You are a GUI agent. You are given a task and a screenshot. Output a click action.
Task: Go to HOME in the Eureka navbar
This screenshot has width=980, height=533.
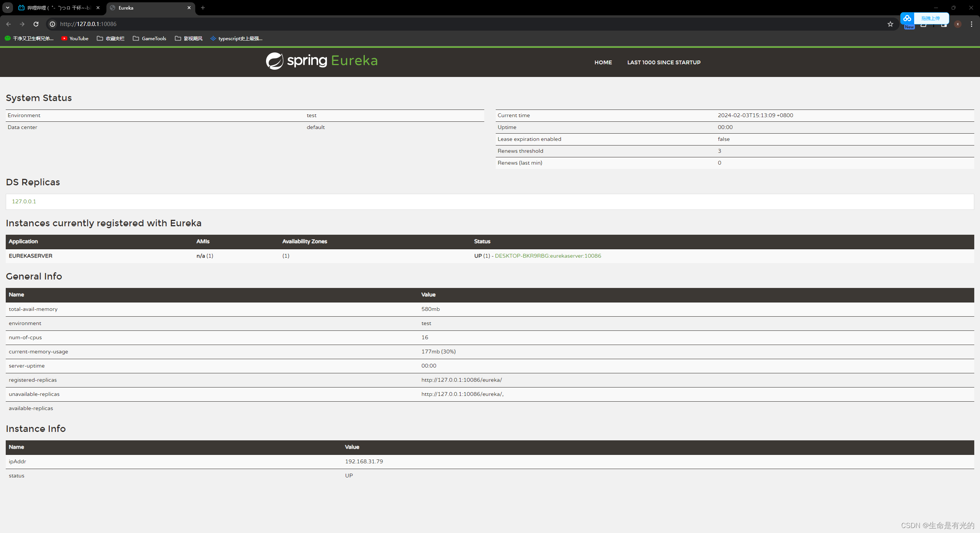(603, 62)
